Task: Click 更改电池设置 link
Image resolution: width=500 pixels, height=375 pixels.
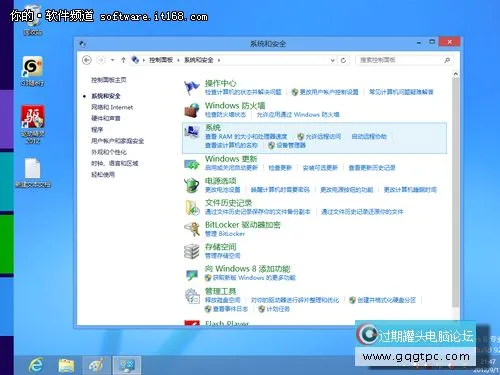Action: (222, 190)
